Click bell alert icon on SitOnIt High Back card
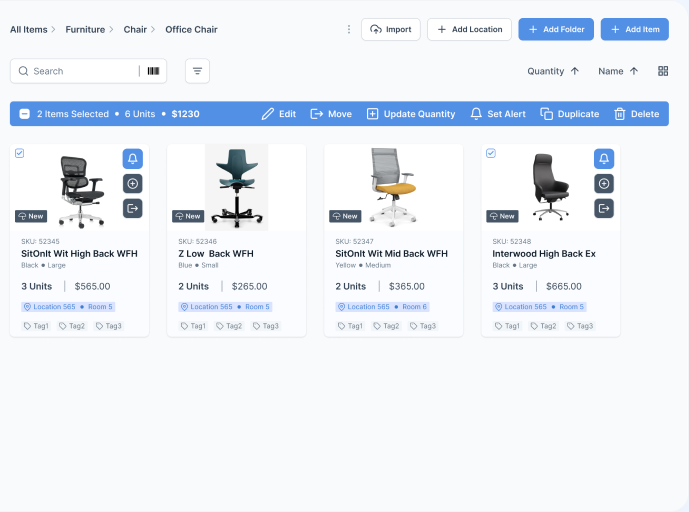The height and width of the screenshot is (512, 689). pos(133,159)
